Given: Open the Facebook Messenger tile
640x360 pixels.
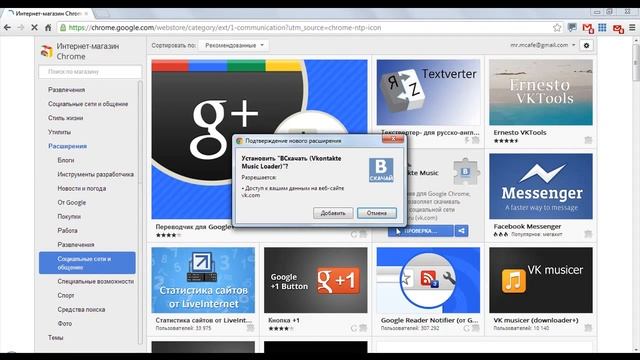Looking at the screenshot, I should (x=541, y=187).
